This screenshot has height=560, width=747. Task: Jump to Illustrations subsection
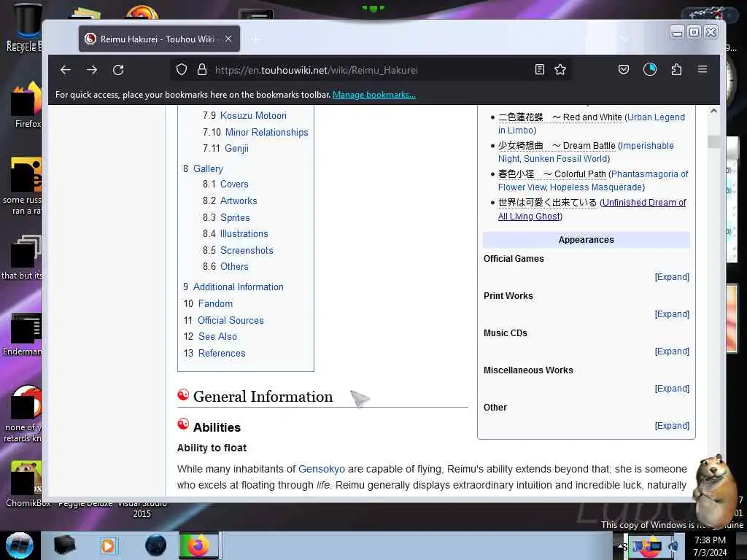coord(244,234)
